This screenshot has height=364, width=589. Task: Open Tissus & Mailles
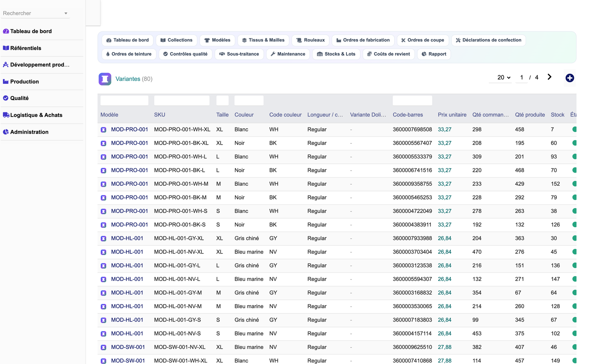(263, 40)
